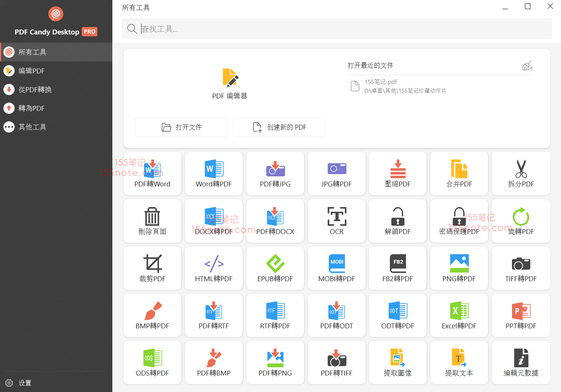561x392 pixels.
Task: Open the 壓縮PDF compress tool
Action: [x=397, y=173]
